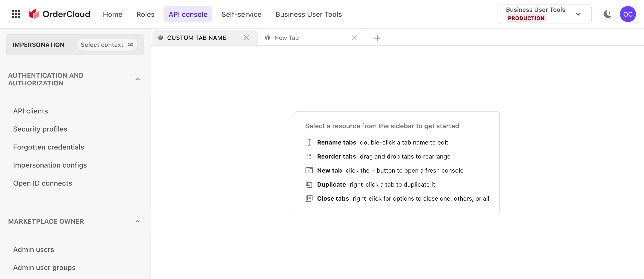Viewport: 644px width, 279px height.
Task: Click the Rename tabs text-cursor icon
Action: 309,142
